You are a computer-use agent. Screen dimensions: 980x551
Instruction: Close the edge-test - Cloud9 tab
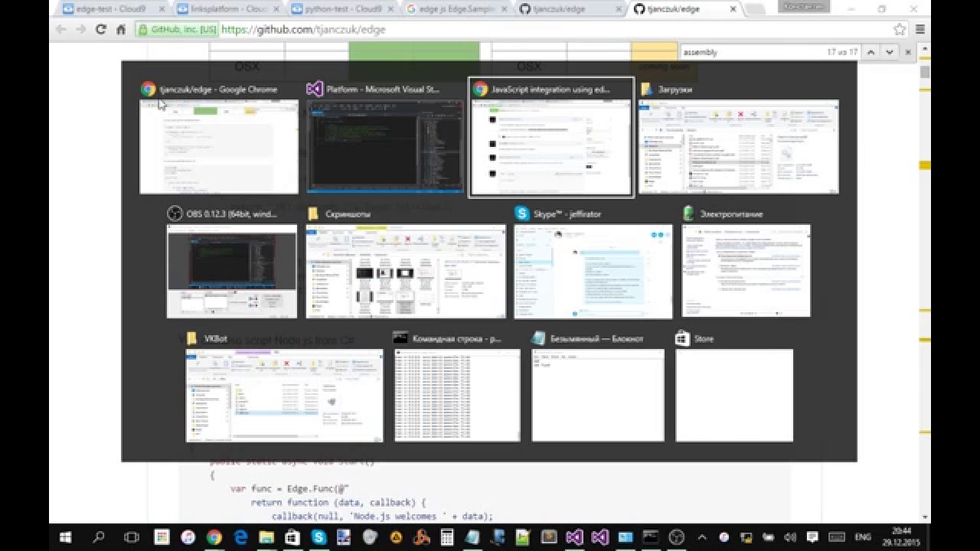click(162, 9)
